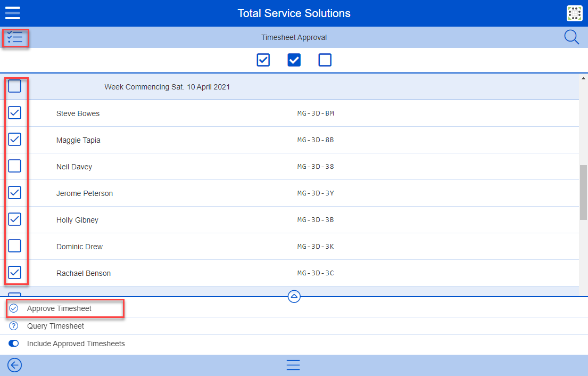Uncheck Holly Gibney timesheet
The height and width of the screenshot is (376, 588).
(14, 219)
